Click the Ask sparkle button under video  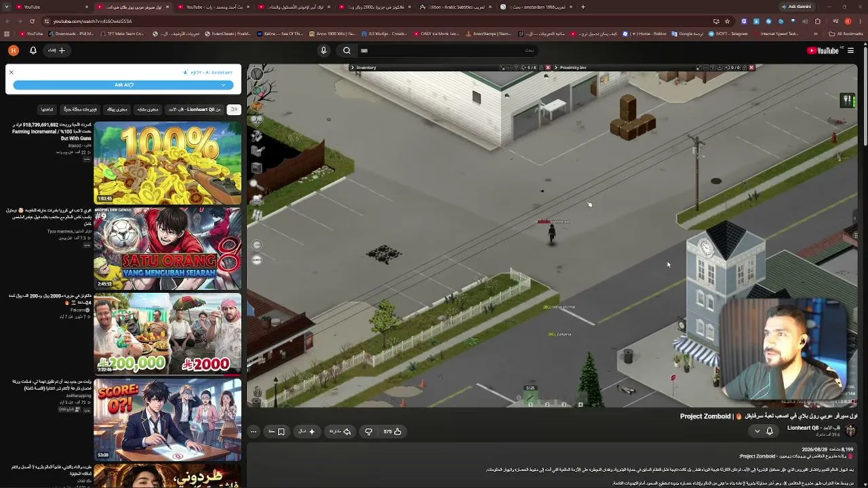click(x=307, y=431)
